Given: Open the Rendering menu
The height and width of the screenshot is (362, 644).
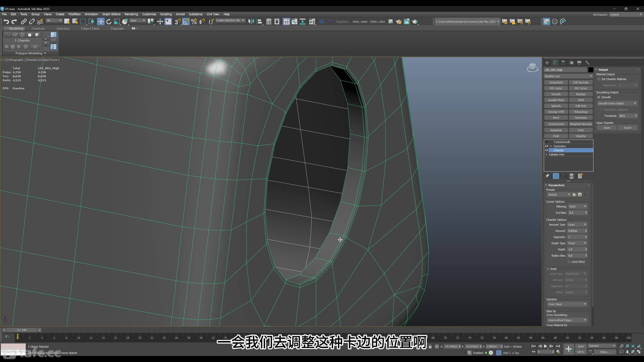Looking at the screenshot, I should point(131,14).
